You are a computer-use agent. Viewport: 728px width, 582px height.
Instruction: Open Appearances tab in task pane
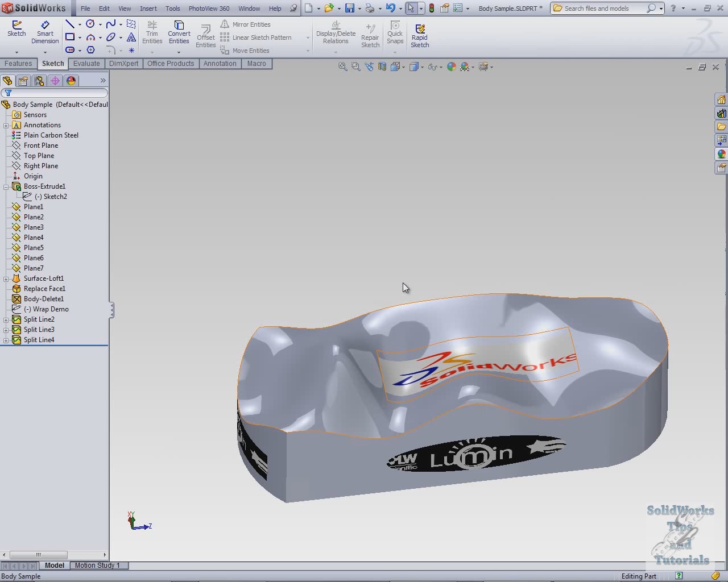[721, 154]
